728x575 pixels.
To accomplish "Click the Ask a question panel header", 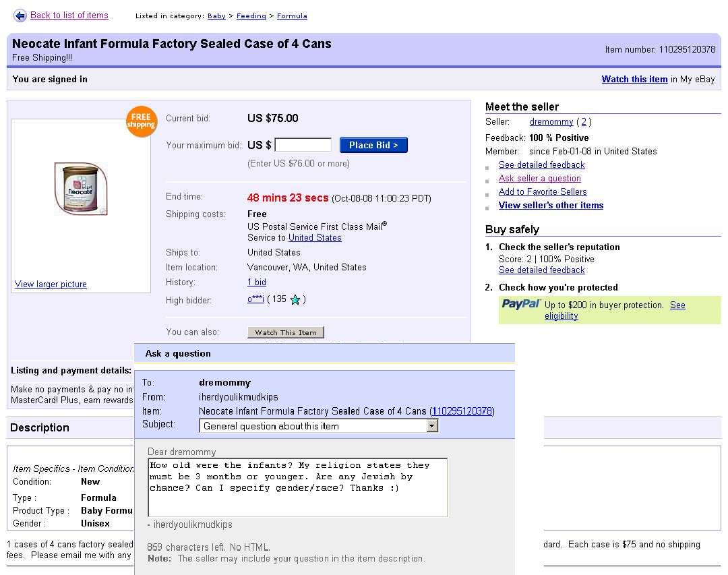I will click(x=324, y=353).
